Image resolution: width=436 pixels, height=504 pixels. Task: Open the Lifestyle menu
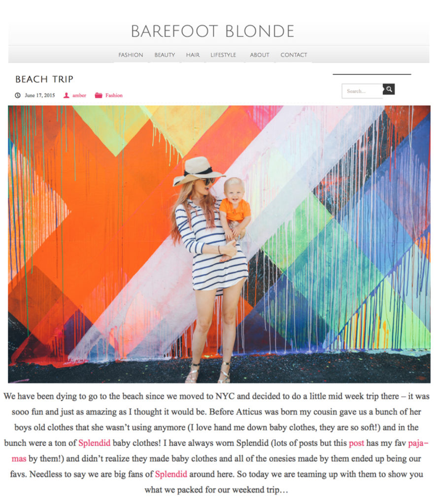[x=223, y=55]
